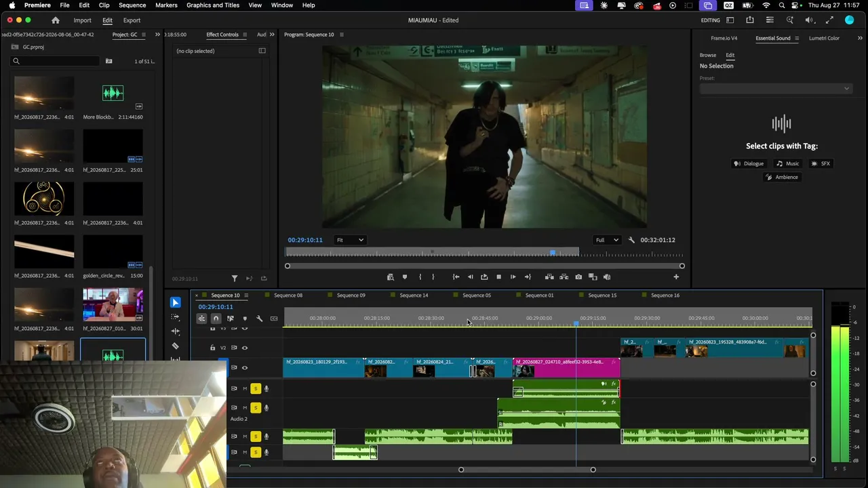Toggle Snap in Timeline magnet
The height and width of the screenshot is (488, 868).
click(x=216, y=319)
